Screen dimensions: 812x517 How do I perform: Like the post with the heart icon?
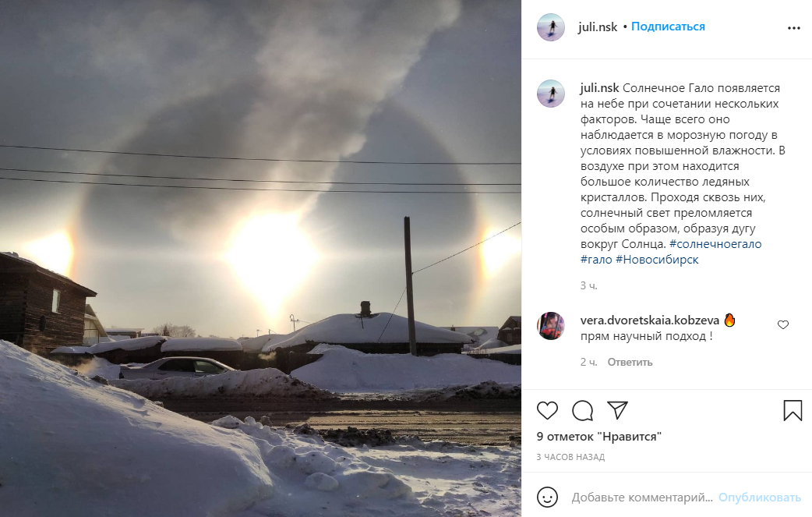coord(547,410)
